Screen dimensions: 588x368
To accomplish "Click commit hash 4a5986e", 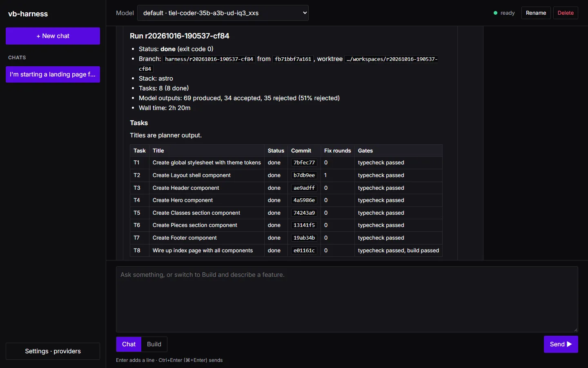I will (x=304, y=200).
